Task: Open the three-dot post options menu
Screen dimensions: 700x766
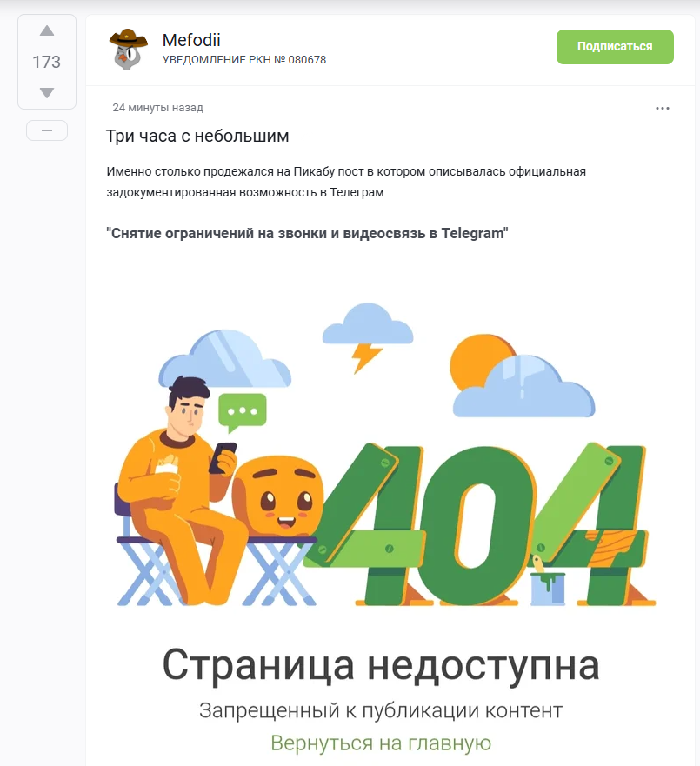Action: point(663,109)
